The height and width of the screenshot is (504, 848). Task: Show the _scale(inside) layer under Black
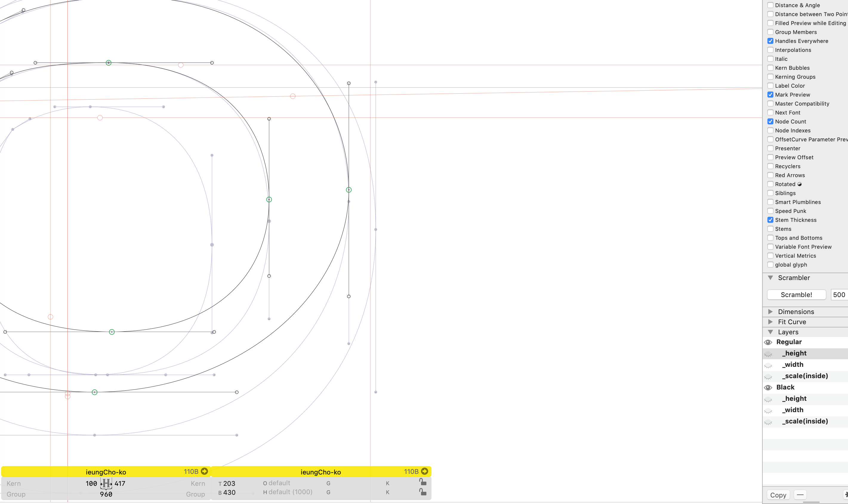pos(768,422)
